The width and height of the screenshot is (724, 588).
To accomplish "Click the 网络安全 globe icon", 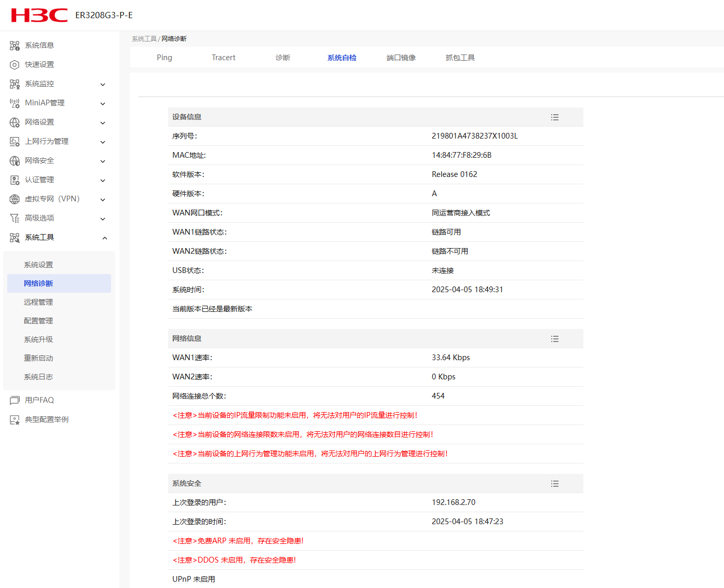I will pyautogui.click(x=15, y=161).
